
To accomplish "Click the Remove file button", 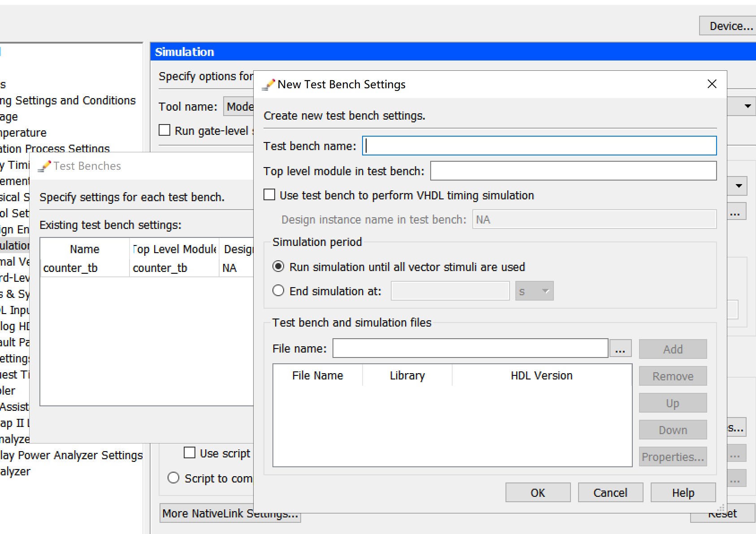I will pyautogui.click(x=673, y=376).
